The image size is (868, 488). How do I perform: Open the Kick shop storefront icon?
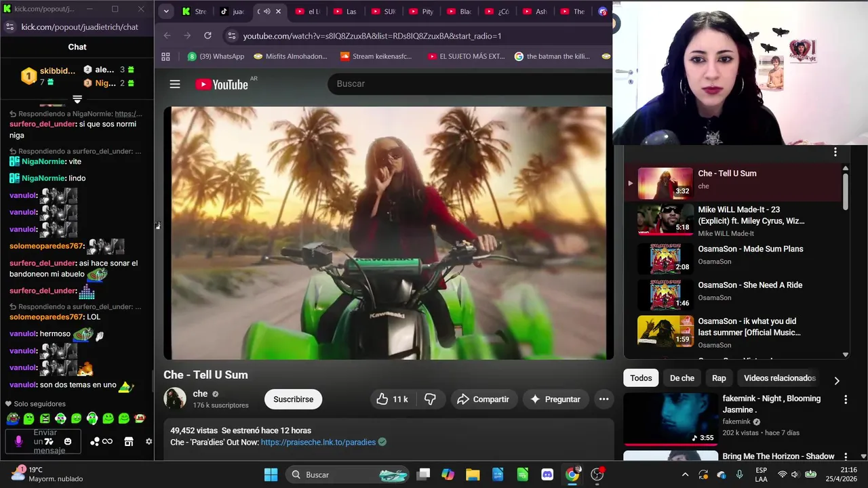(x=128, y=441)
